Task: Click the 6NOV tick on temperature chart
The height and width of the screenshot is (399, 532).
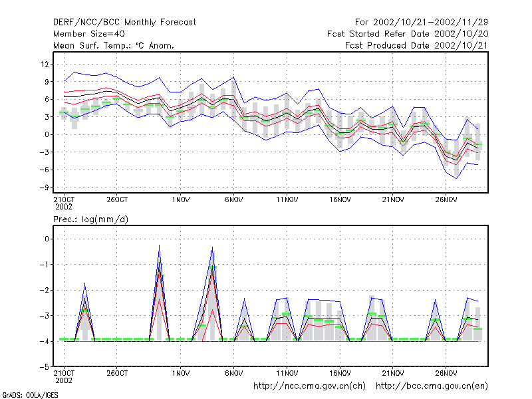Action: pos(234,200)
